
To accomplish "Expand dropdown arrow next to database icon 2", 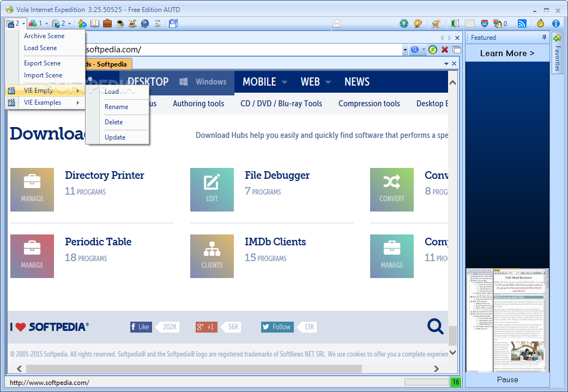I will click(70, 23).
